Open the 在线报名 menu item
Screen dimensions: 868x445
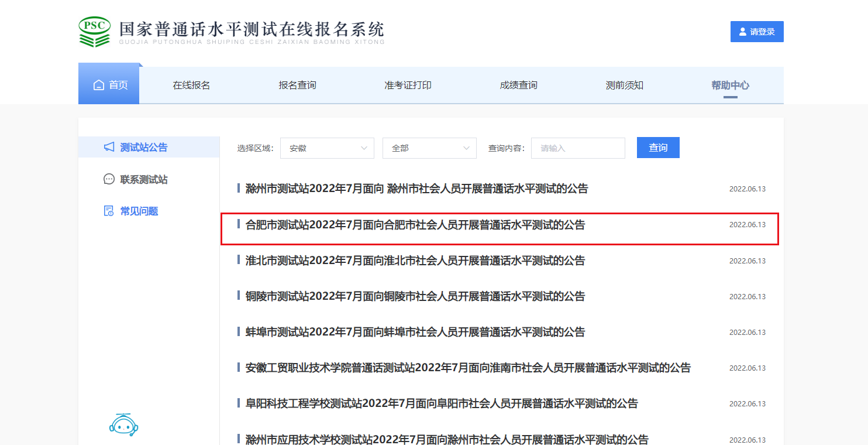[x=191, y=85]
